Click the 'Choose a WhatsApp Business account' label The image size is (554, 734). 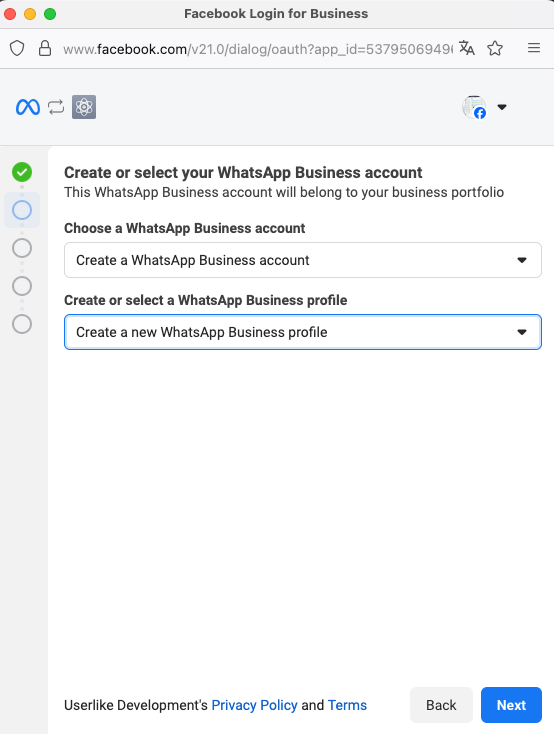pos(185,228)
